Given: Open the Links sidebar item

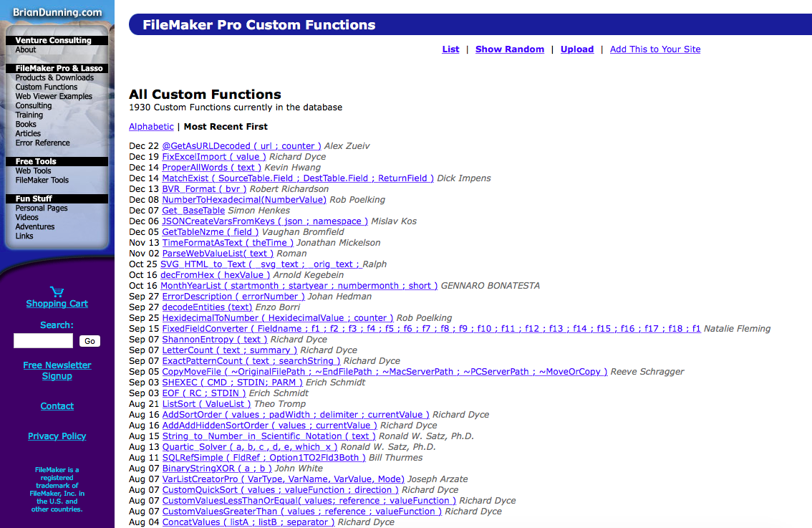Looking at the screenshot, I should point(24,236).
